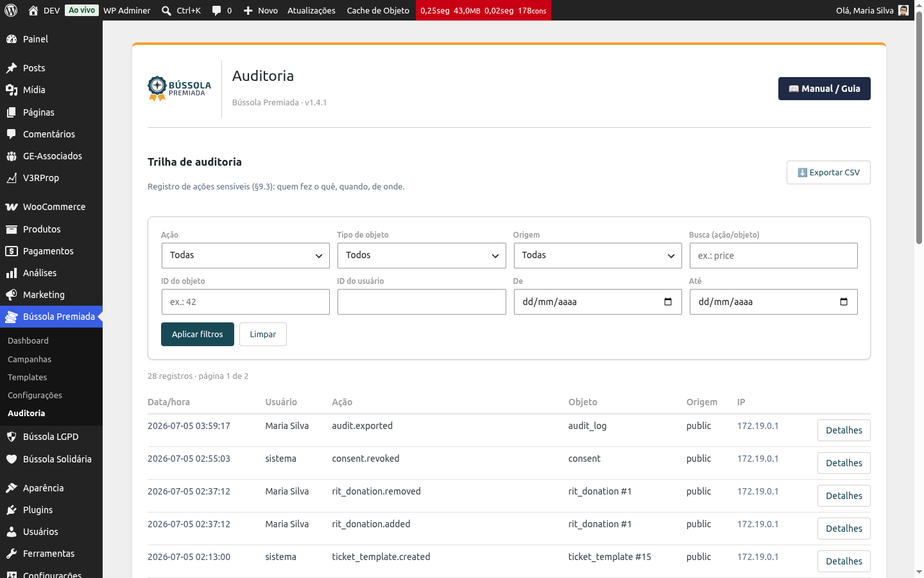924x578 pixels.
Task: Click the Produtos box icon
Action: [x=12, y=229]
